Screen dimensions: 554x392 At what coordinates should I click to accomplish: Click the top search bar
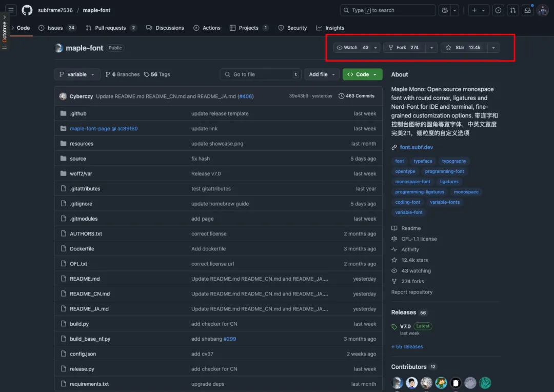388,10
